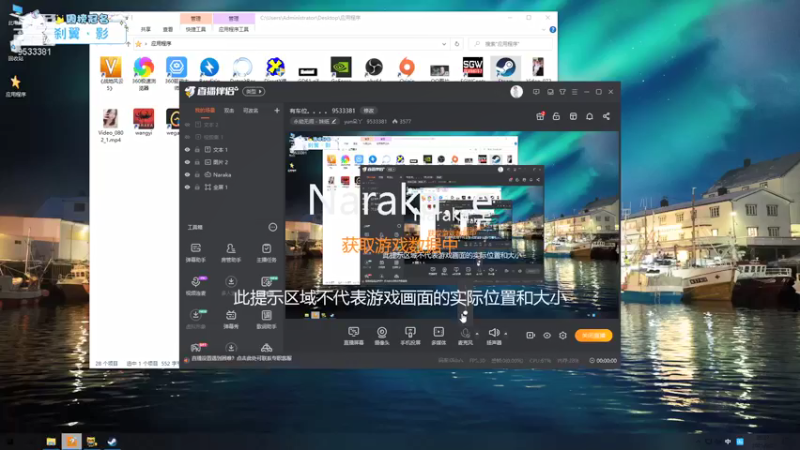800x450 pixels.
Task: Switch to the third scene tab
Action: [x=250, y=110]
